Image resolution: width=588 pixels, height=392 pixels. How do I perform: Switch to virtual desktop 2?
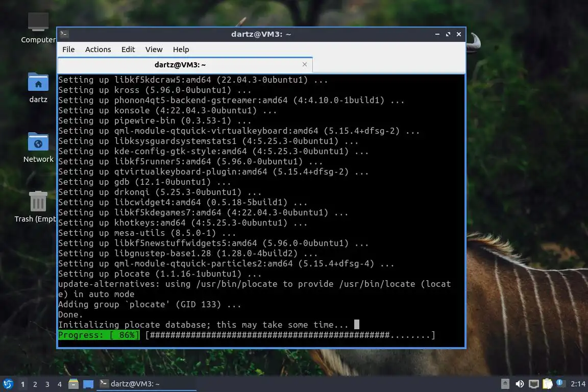click(35, 384)
